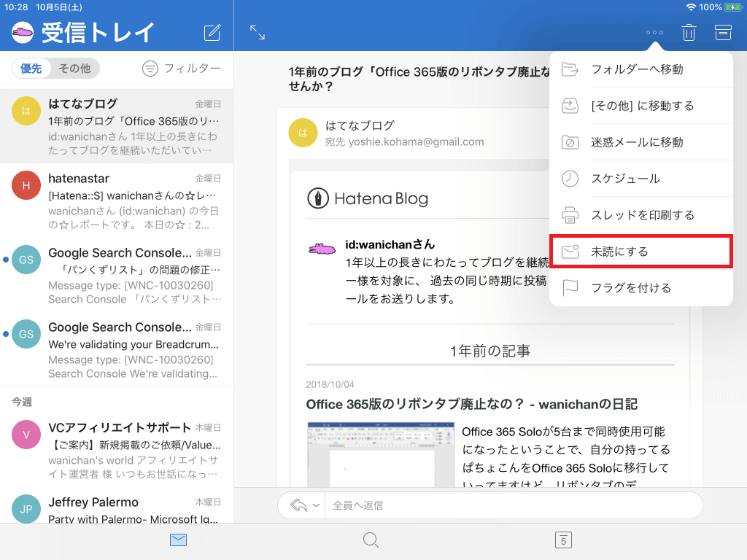
Task: Select スケジュール menu option
Action: (x=640, y=179)
